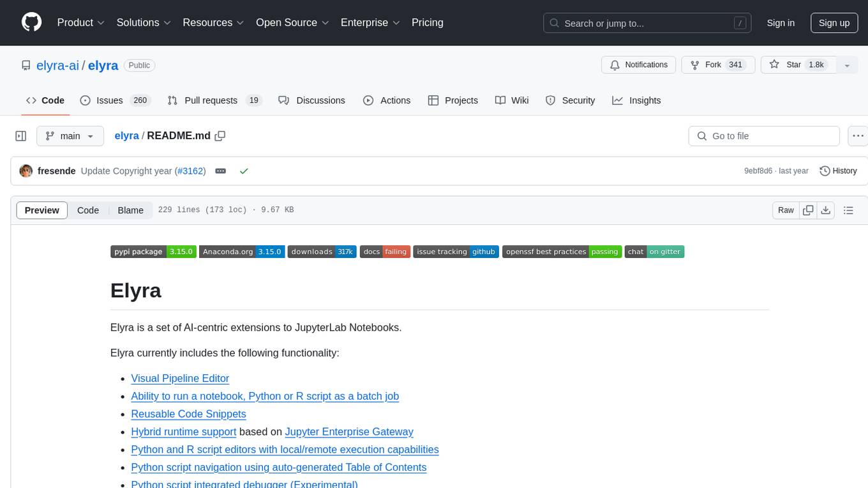Screen dimensions: 868x488
Task: Open the main branch selector
Action: tap(70, 136)
